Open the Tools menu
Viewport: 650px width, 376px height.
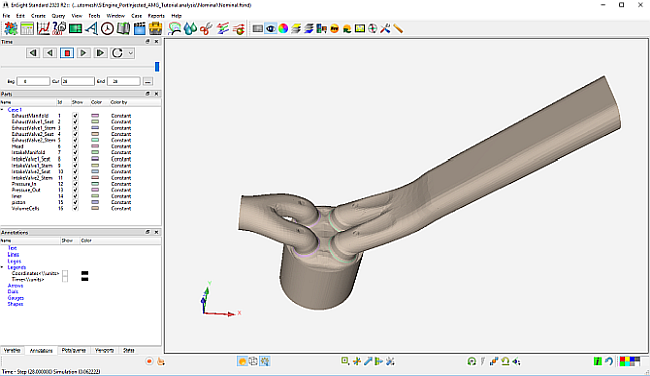click(x=94, y=16)
